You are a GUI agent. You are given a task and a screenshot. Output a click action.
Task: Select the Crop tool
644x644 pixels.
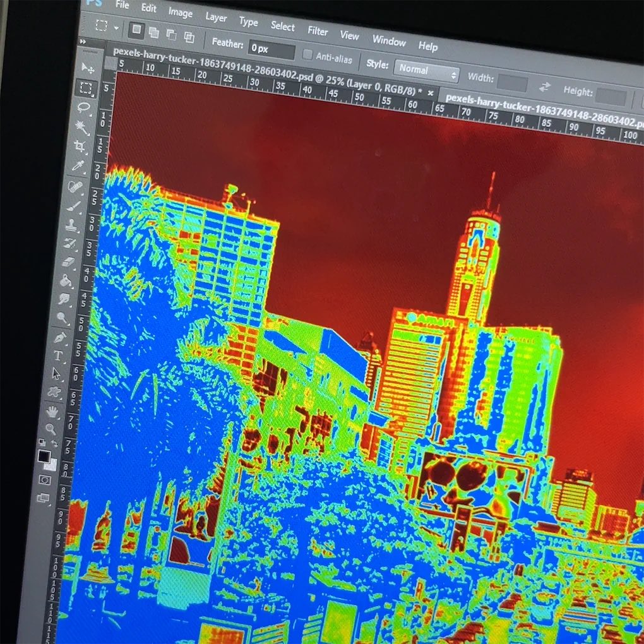pyautogui.click(x=80, y=146)
